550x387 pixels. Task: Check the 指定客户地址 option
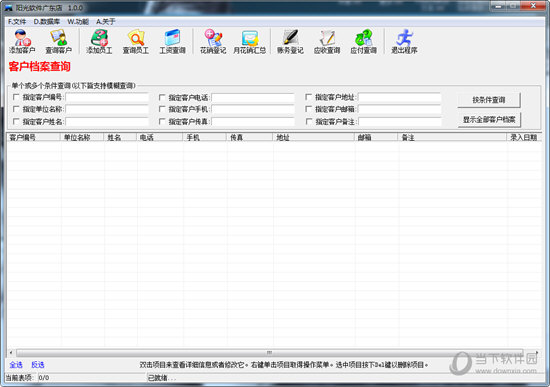pyautogui.click(x=309, y=97)
